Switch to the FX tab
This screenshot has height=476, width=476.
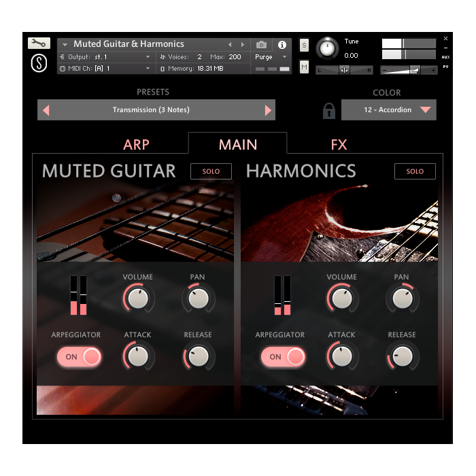coord(339,144)
